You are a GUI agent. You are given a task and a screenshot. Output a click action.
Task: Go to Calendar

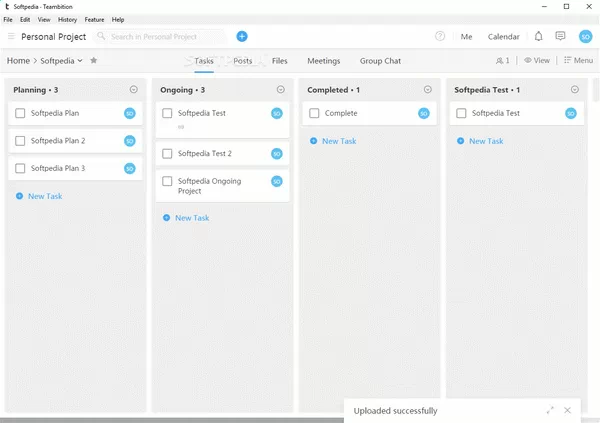point(503,37)
